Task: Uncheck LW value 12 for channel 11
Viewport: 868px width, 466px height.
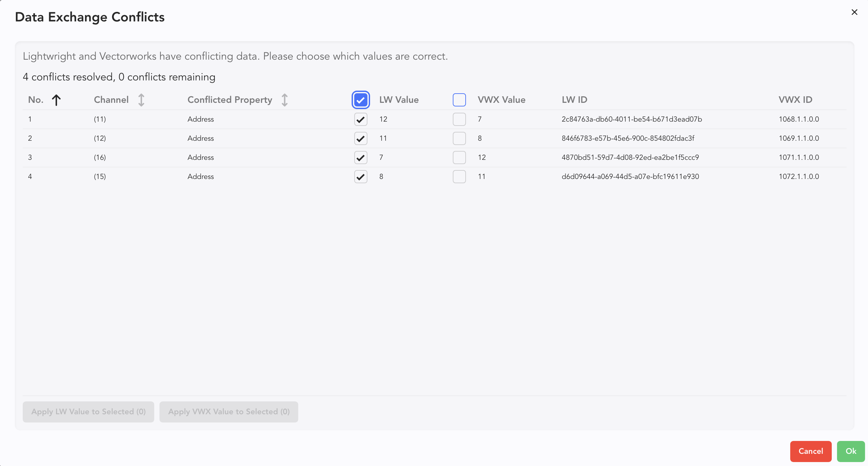Action: pos(361,119)
